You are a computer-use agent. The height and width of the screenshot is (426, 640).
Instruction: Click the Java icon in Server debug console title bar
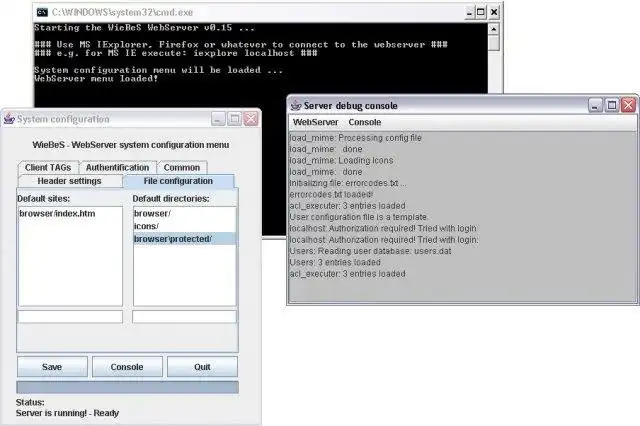click(296, 106)
